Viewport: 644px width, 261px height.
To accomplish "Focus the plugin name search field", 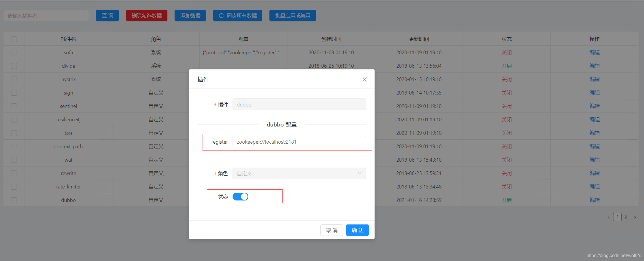I will (x=46, y=15).
